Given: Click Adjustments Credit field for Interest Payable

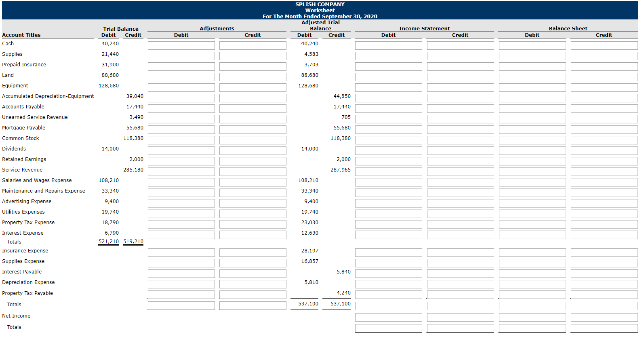Looking at the screenshot, I should pyautogui.click(x=253, y=273).
